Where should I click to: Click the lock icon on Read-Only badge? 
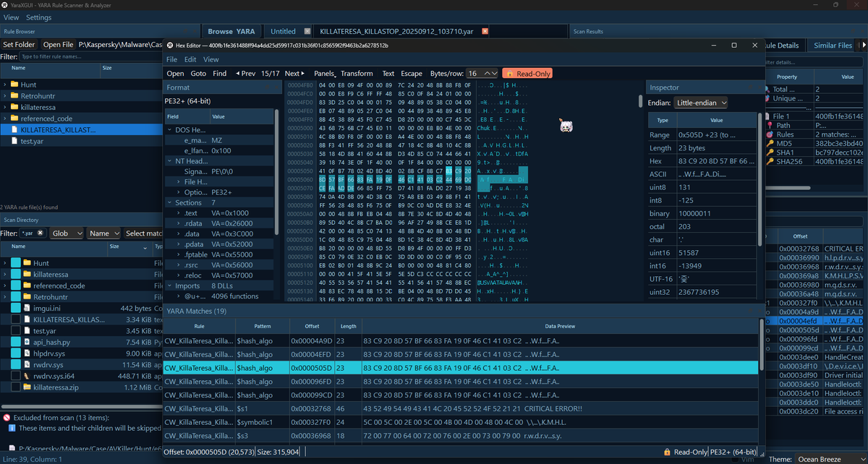[x=509, y=74]
